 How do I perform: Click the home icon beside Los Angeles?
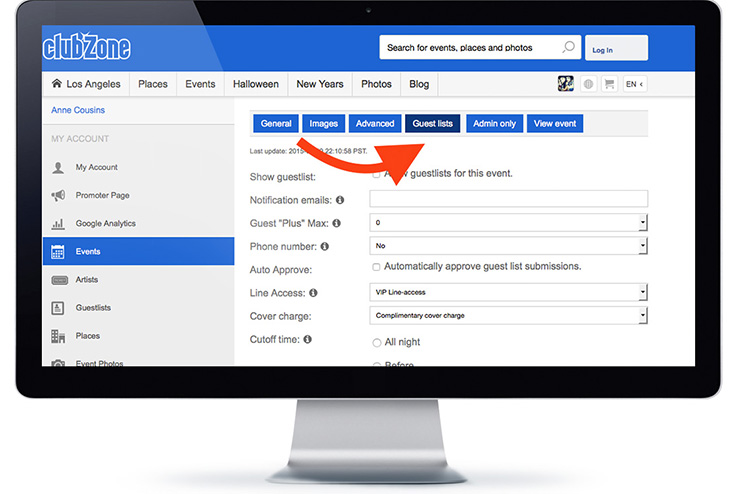57,83
